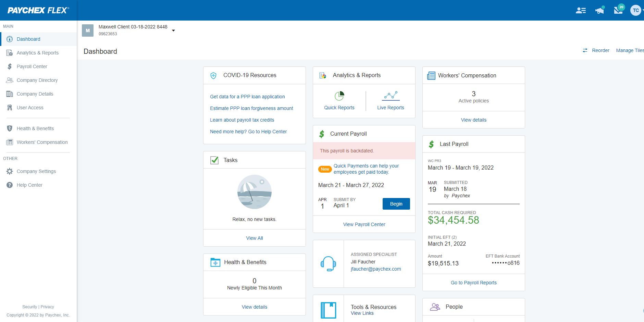The image size is (644, 322).
Task: Click View Payroll Center link
Action: point(364,224)
